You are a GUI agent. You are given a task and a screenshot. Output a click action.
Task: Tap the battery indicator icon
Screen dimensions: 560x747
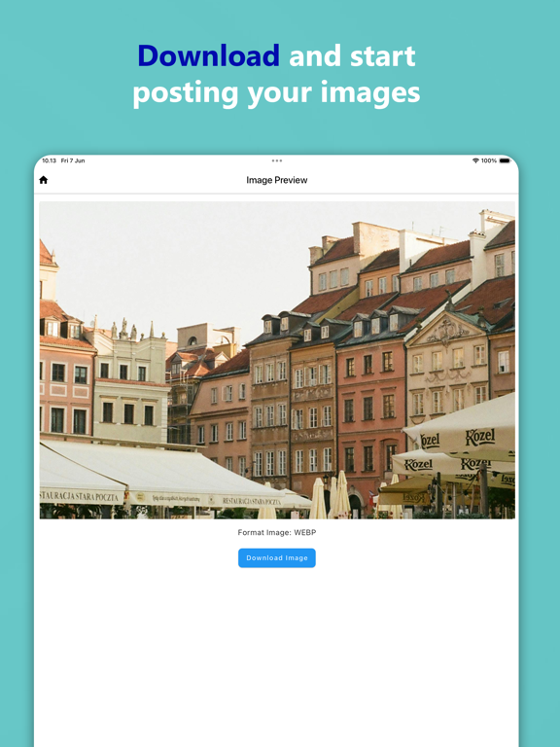(x=505, y=160)
